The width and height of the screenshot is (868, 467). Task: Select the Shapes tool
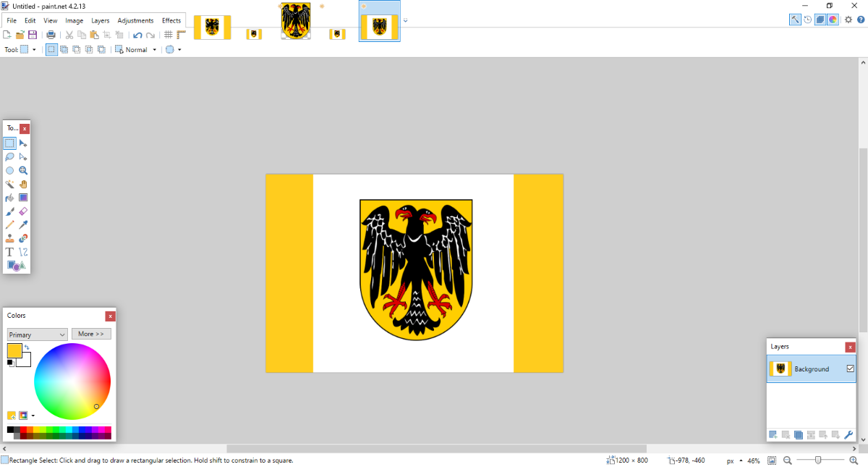click(x=16, y=266)
